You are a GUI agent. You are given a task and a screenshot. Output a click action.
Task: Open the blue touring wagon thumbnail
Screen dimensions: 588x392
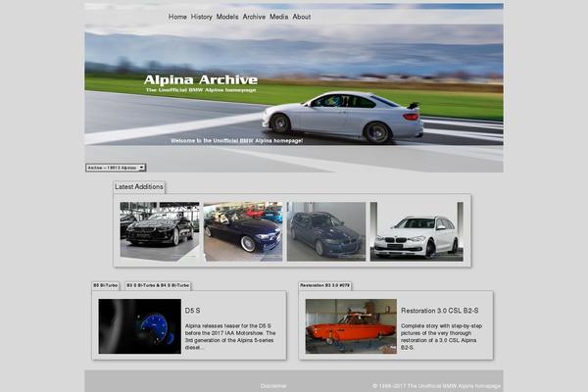(x=326, y=231)
